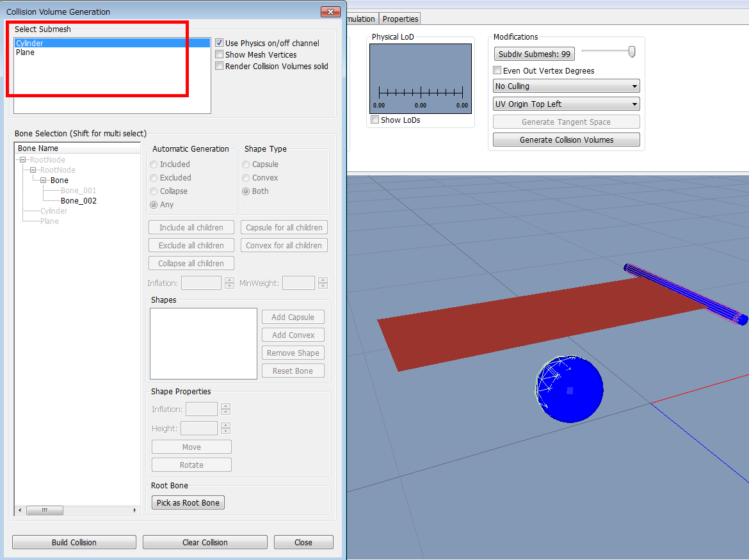This screenshot has height=560, width=749.
Task: Click the Build Collision button
Action: [74, 541]
